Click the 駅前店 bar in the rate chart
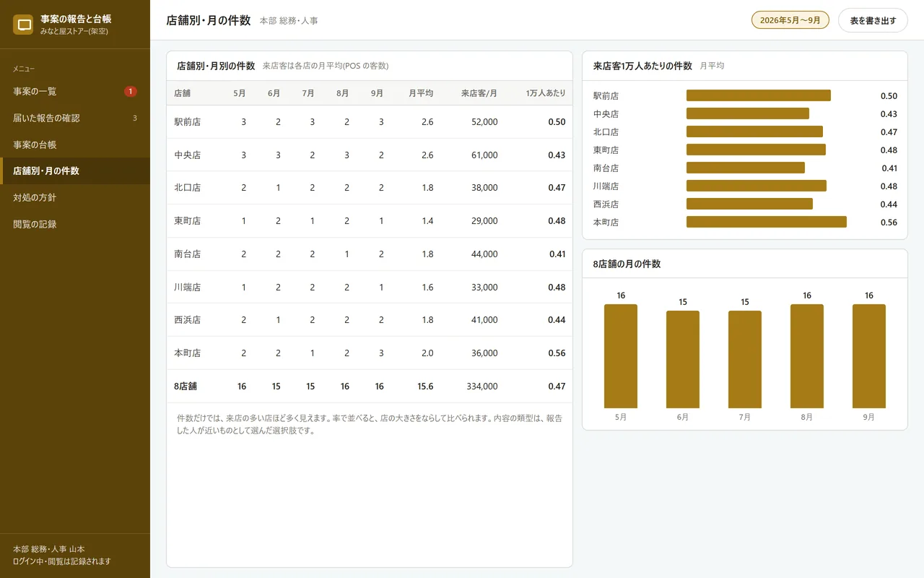Viewport: 924px width, 578px height. point(759,95)
